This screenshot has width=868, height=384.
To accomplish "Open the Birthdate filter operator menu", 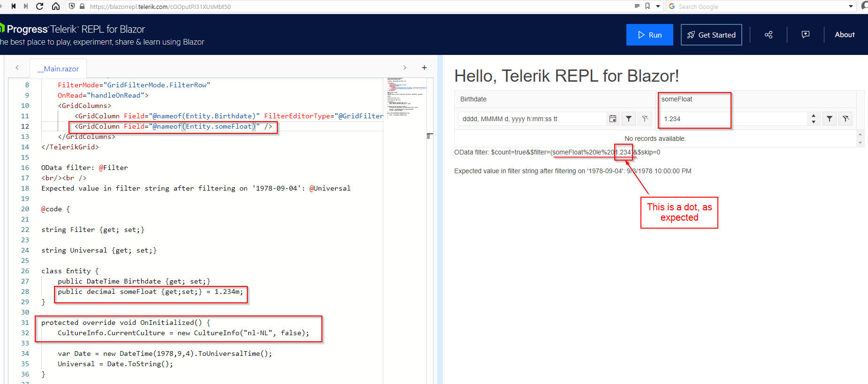I will click(629, 119).
